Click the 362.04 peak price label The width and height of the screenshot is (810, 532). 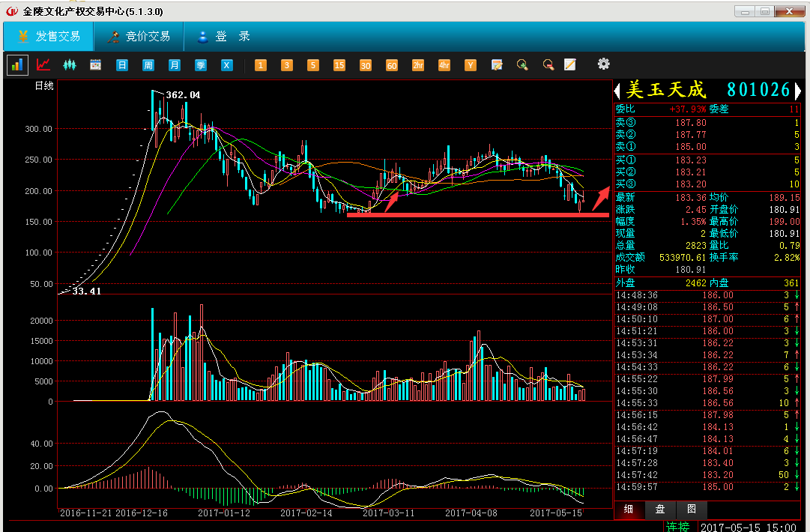tap(183, 95)
